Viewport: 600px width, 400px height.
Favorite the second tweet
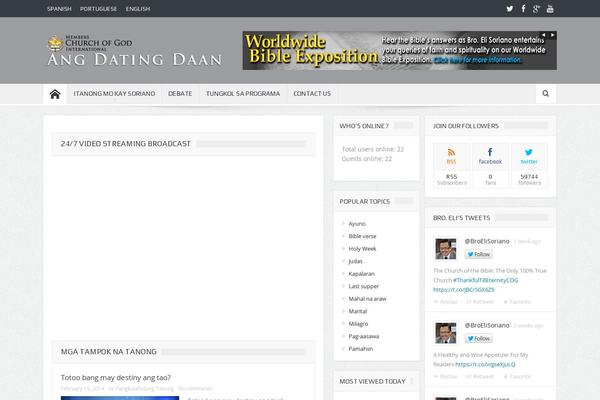point(517,376)
